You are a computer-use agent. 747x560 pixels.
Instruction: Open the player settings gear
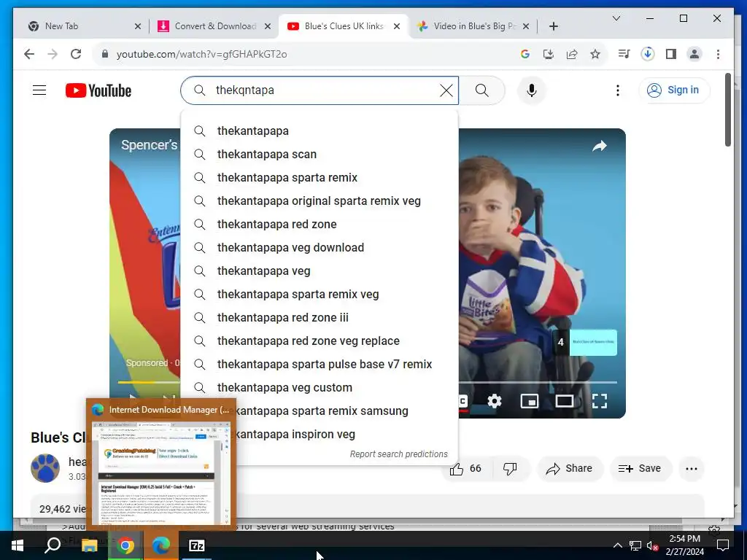click(495, 401)
